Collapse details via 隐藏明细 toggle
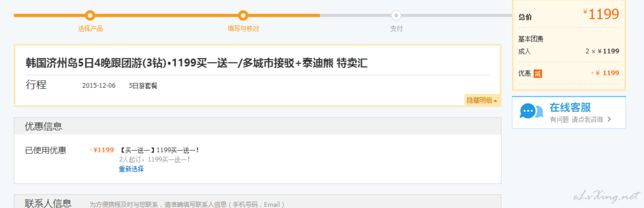 tap(482, 100)
